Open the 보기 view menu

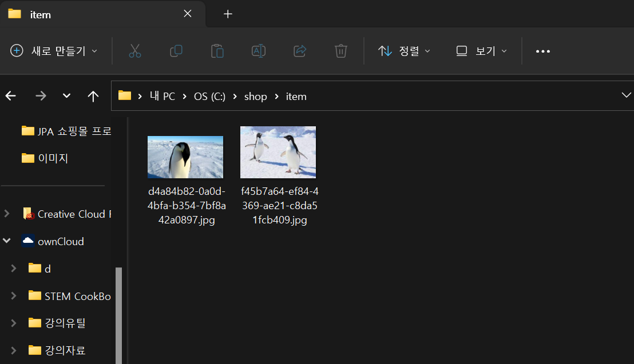(481, 51)
